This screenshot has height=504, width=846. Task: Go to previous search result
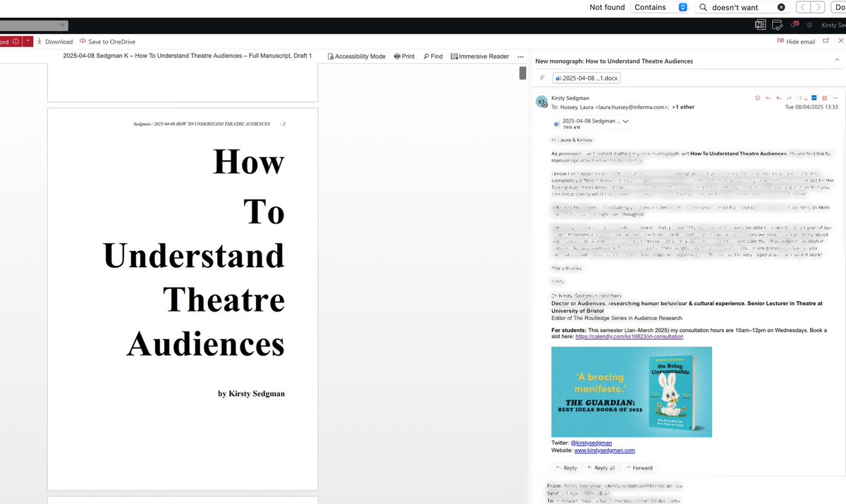802,7
